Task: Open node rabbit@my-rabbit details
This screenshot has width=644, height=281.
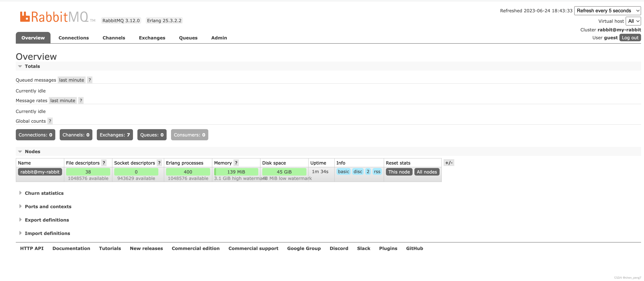Action: (40, 172)
